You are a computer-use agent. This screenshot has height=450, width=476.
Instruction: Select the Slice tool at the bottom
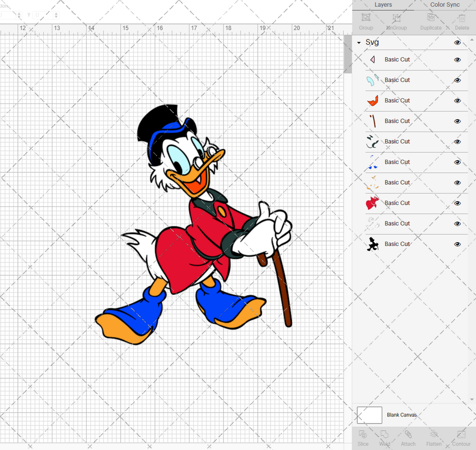click(363, 438)
